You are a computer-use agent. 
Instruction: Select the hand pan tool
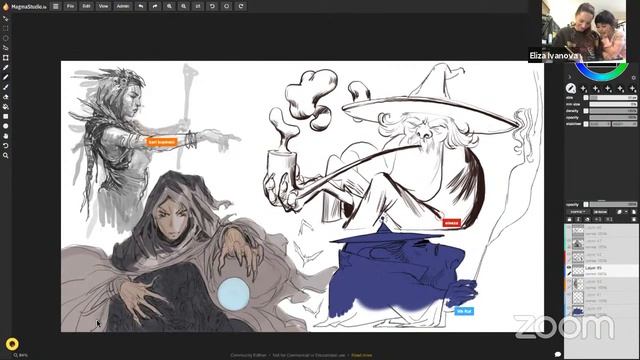(x=5, y=136)
